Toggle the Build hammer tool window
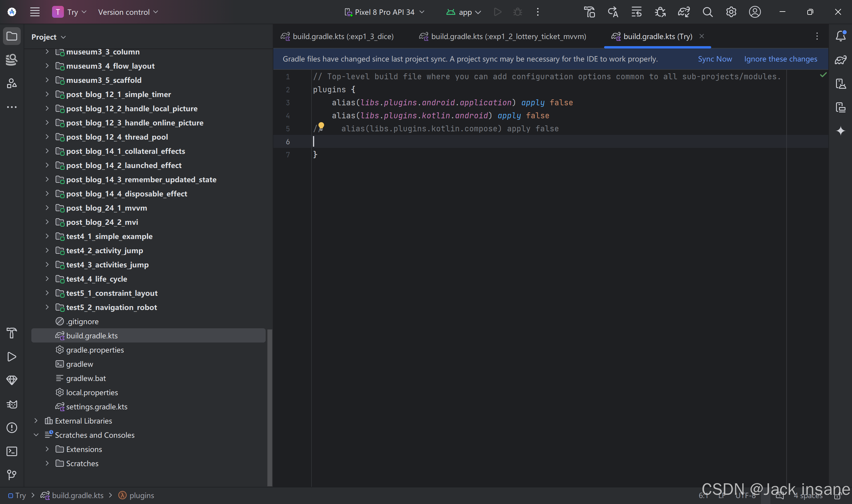Image resolution: width=852 pixels, height=504 pixels. [12, 333]
